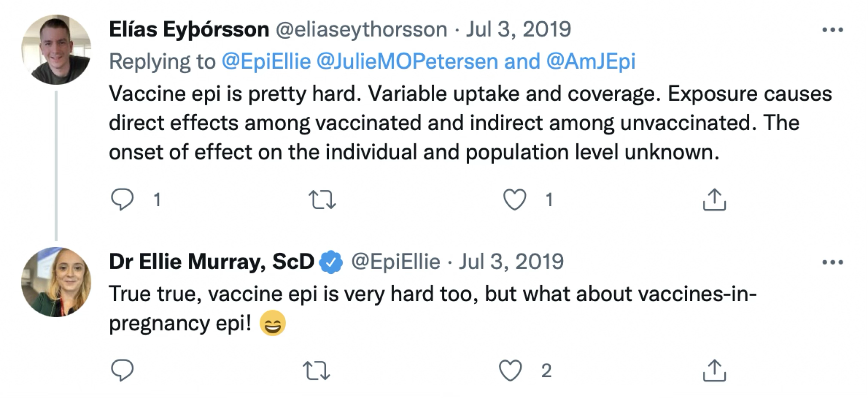The image size is (868, 398).
Task: Toggle like on the pregnancy epi reply
Action: [x=511, y=369]
